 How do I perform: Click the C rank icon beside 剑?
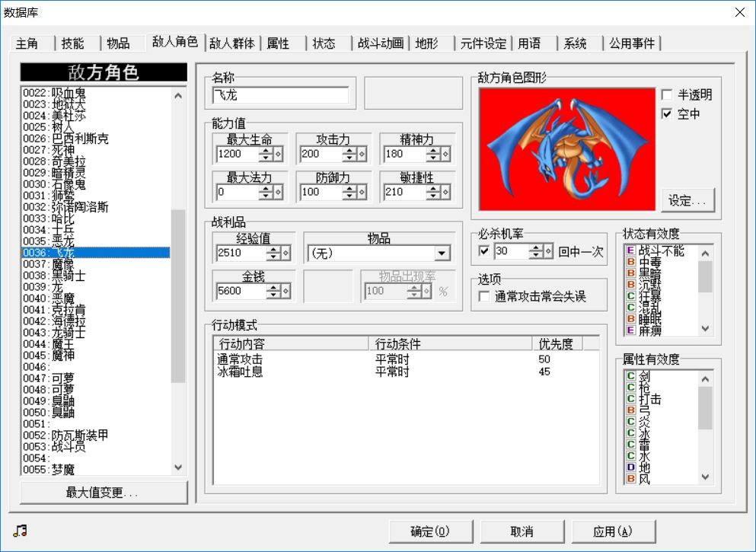coord(630,376)
